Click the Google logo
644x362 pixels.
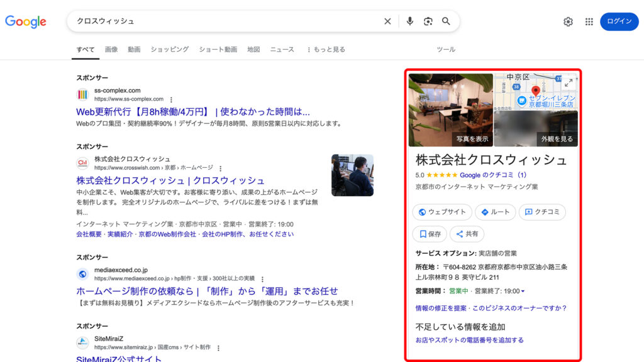click(25, 21)
